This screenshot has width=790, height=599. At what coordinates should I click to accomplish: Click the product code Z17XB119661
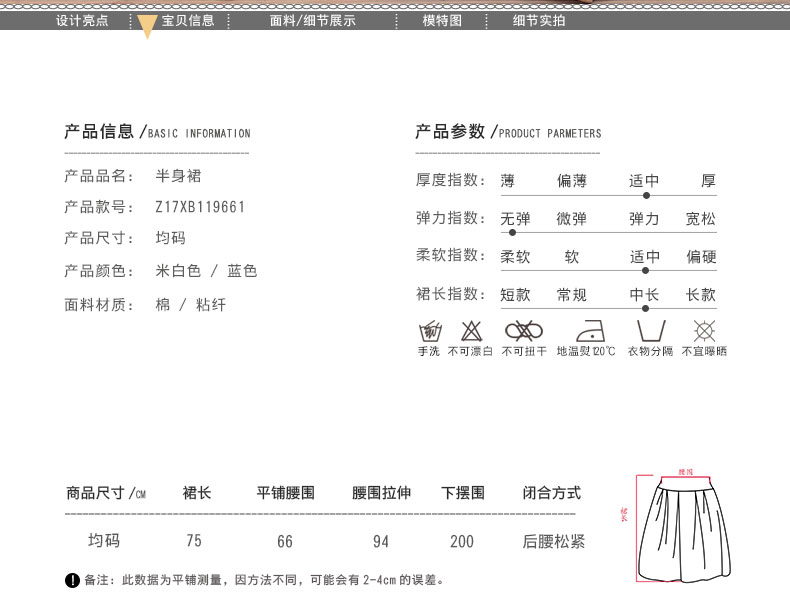point(200,207)
